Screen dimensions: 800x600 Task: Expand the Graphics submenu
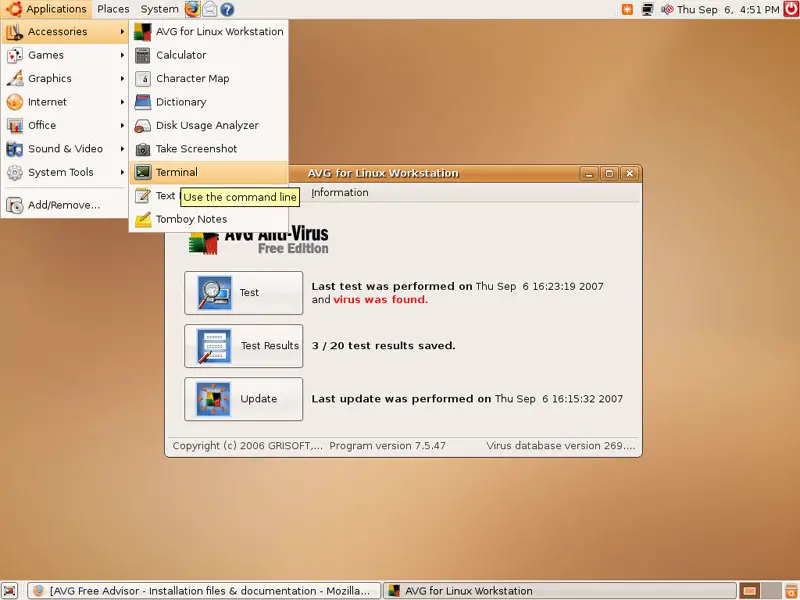(x=65, y=79)
